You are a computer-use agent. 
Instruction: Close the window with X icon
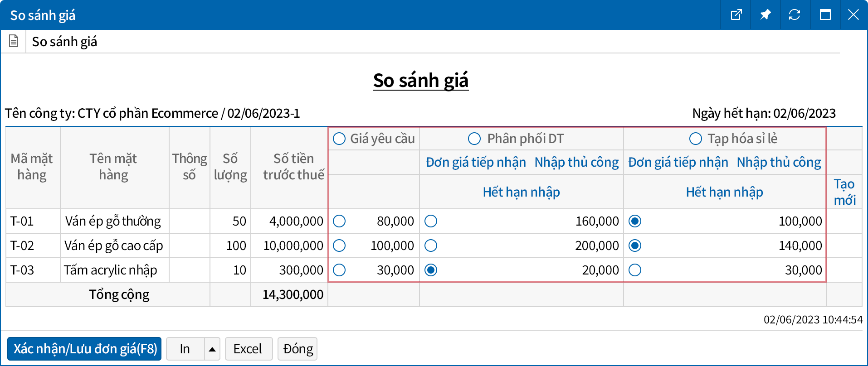(x=853, y=15)
